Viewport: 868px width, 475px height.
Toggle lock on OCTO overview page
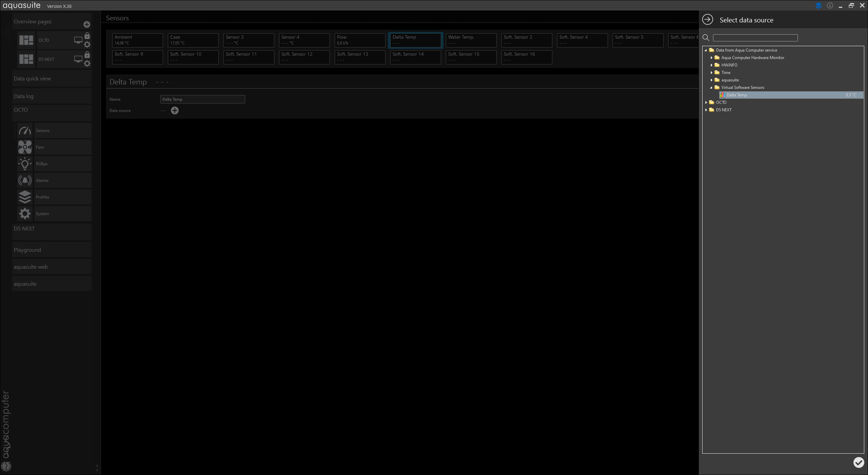[87, 36]
